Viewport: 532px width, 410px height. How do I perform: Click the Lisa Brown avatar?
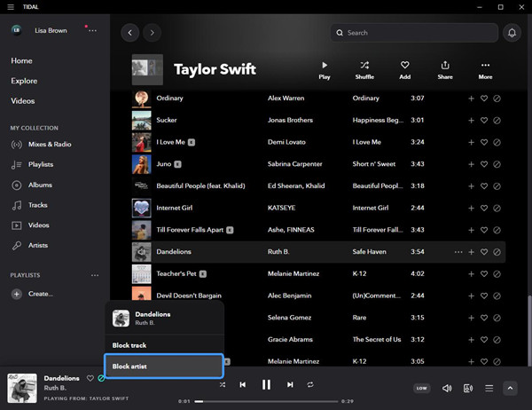(x=16, y=30)
